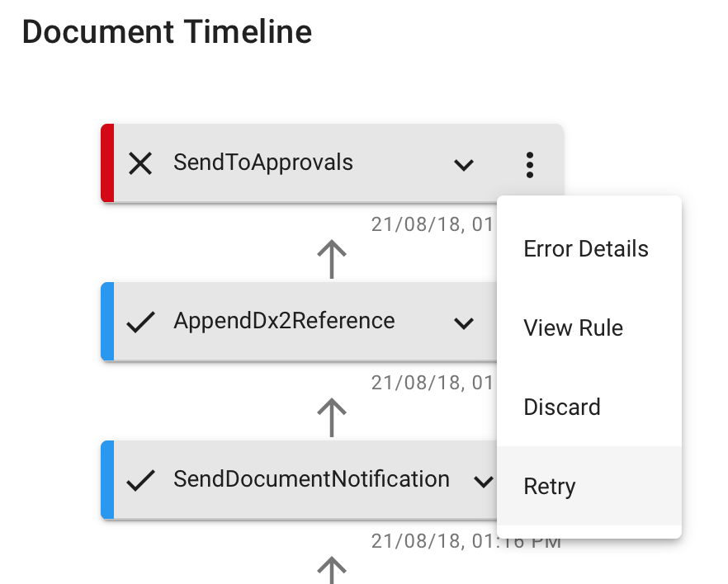The height and width of the screenshot is (584, 728).
Task: Click the checkmark icon on AppendDx2Reference
Action: click(140, 321)
